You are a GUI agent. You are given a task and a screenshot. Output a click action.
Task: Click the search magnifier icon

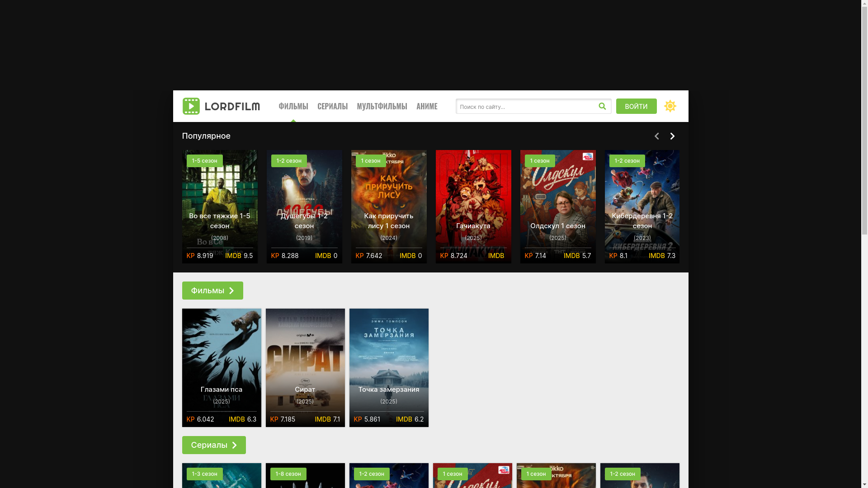tap(602, 106)
